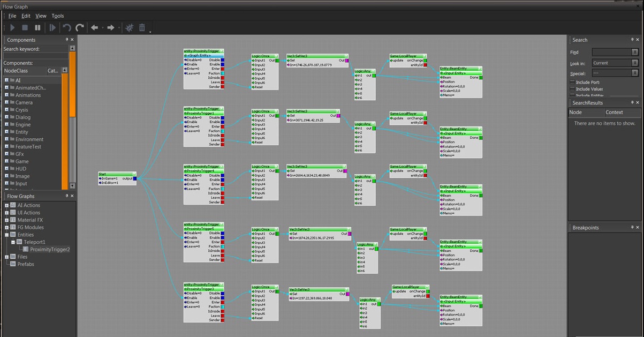Expand the AI node class folder
Image resolution: width=644 pixels, height=337 pixels.
click(7, 80)
